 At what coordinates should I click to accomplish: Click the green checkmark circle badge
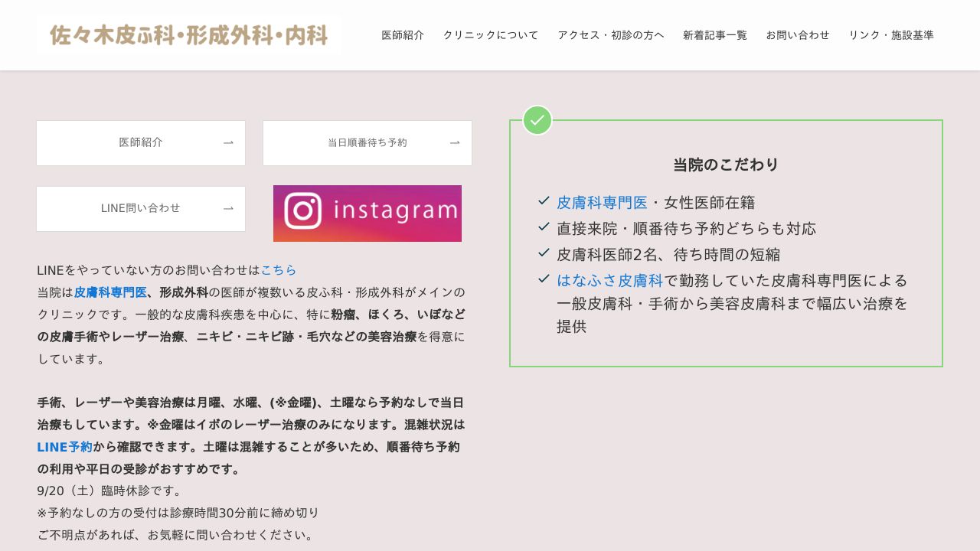tap(537, 120)
